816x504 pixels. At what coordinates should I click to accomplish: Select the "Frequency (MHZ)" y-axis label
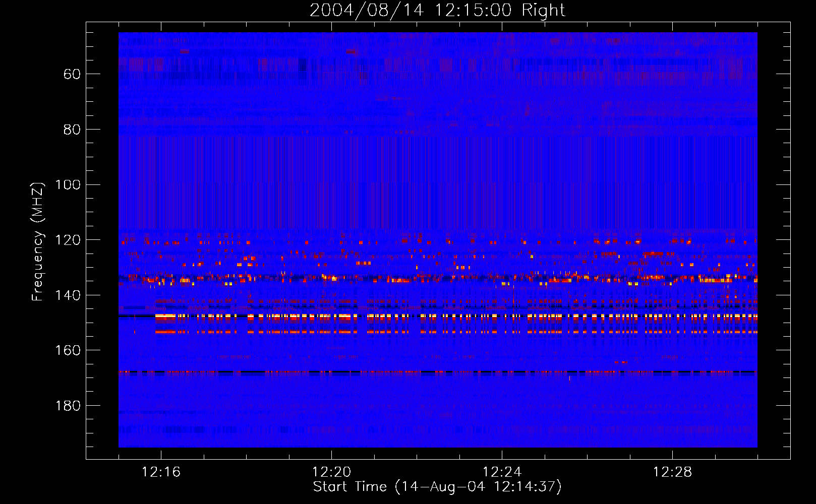point(38,241)
